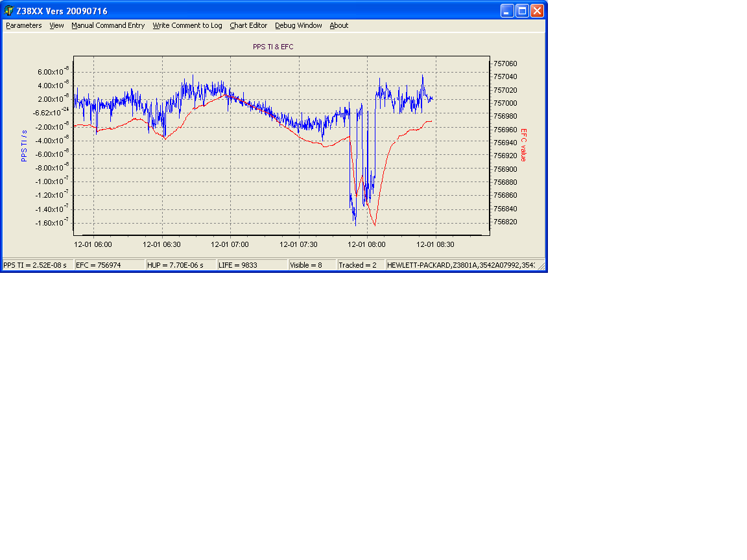Open Manual Command Entry menu
The image size is (747, 560).
[108, 26]
